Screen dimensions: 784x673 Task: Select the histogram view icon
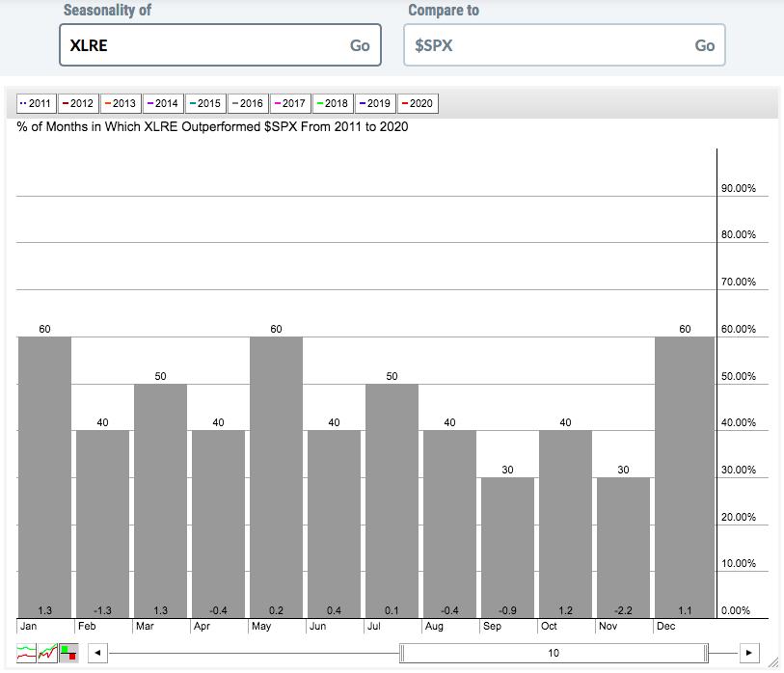point(69,653)
